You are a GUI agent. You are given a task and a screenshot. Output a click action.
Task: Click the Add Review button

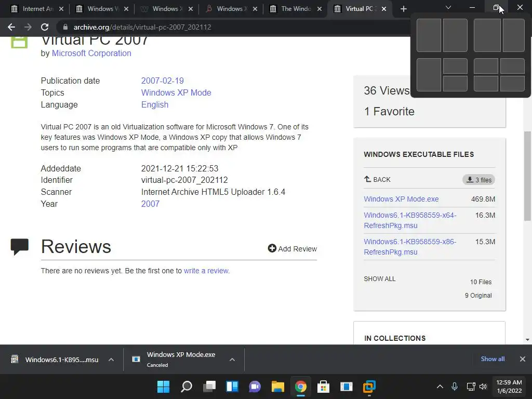(292, 249)
